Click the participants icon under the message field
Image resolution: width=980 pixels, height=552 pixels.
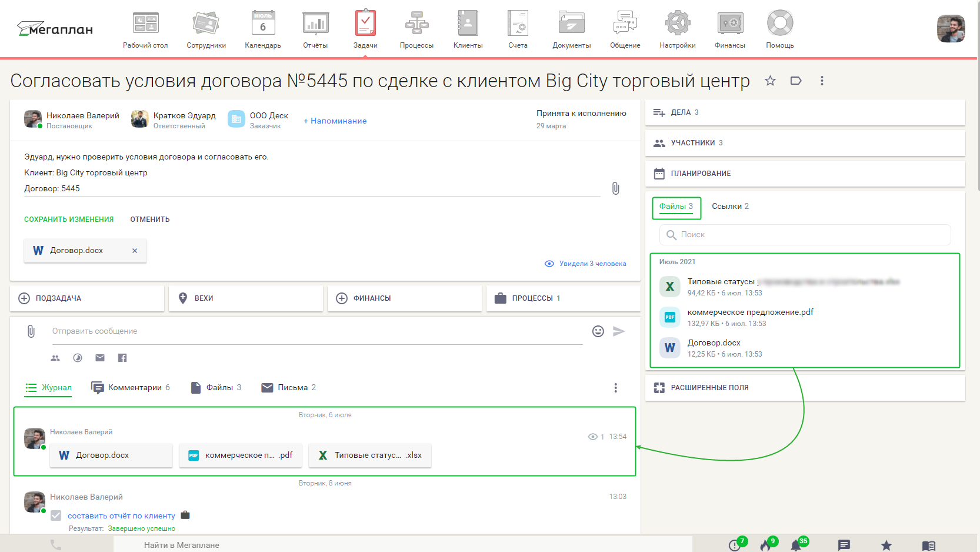55,358
